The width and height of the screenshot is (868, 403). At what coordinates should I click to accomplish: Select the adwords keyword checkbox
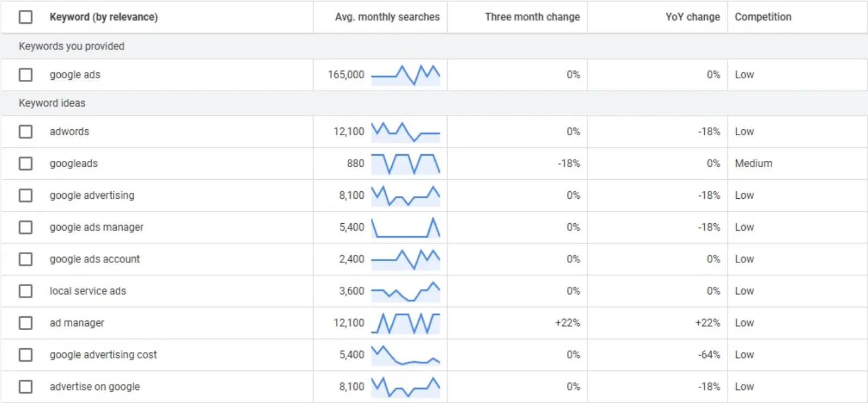pyautogui.click(x=25, y=131)
